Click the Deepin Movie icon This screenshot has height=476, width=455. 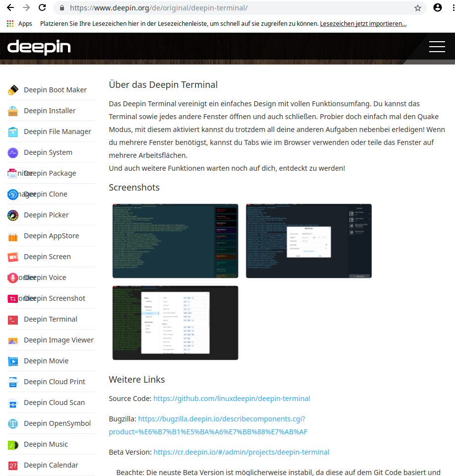13,361
